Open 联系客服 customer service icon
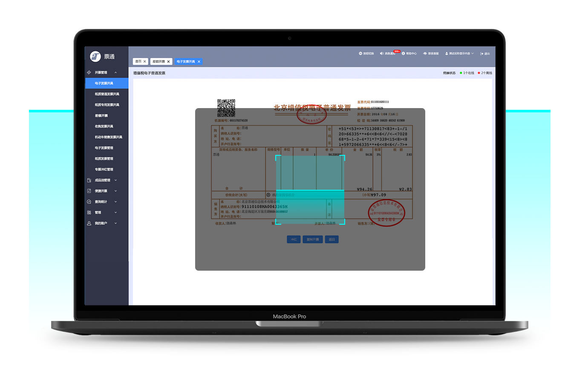588x366 pixels. coord(425,54)
